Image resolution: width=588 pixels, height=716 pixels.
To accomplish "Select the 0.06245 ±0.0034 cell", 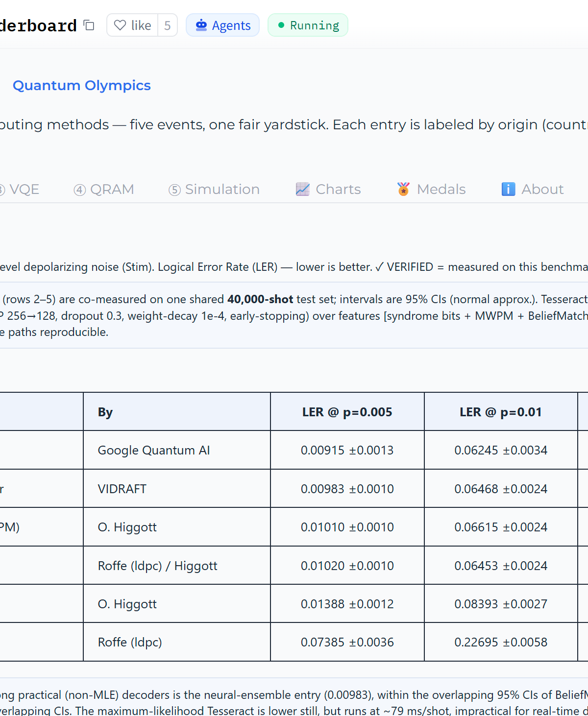I will (x=501, y=450).
